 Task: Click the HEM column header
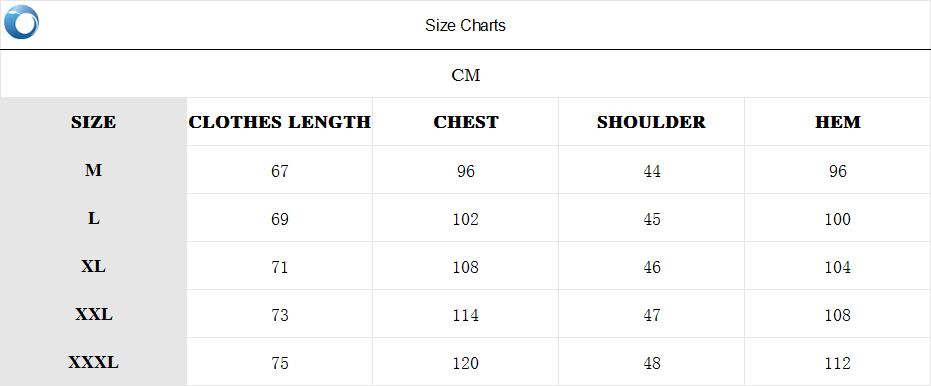(x=838, y=122)
